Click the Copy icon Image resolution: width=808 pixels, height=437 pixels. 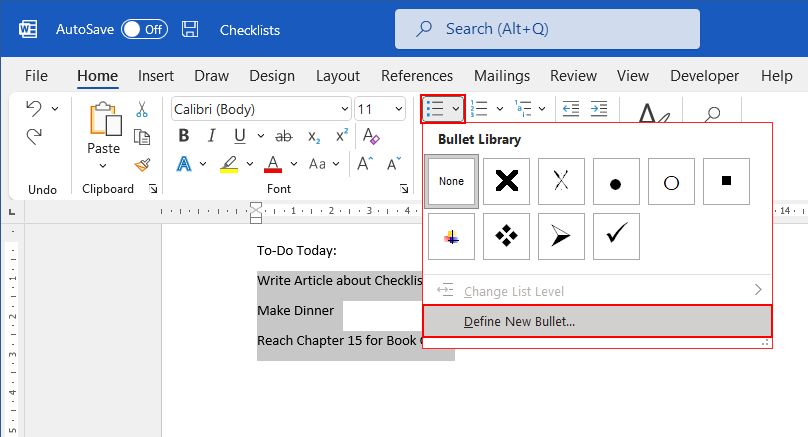point(142,137)
